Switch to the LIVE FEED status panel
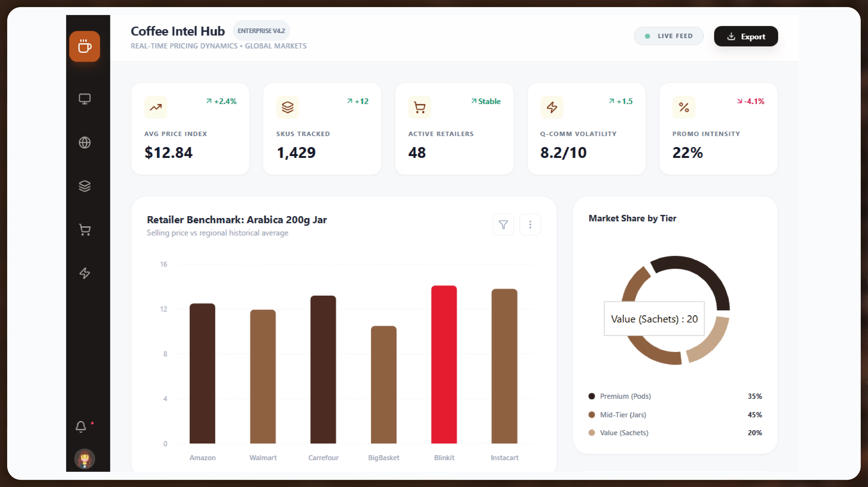868x487 pixels. point(669,36)
